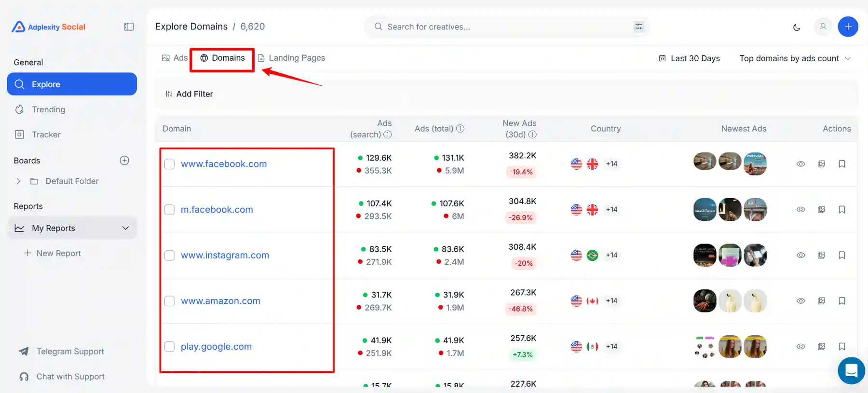This screenshot has width=868, height=393.
Task: Check the www.instagram.com row checkbox
Action: point(169,255)
